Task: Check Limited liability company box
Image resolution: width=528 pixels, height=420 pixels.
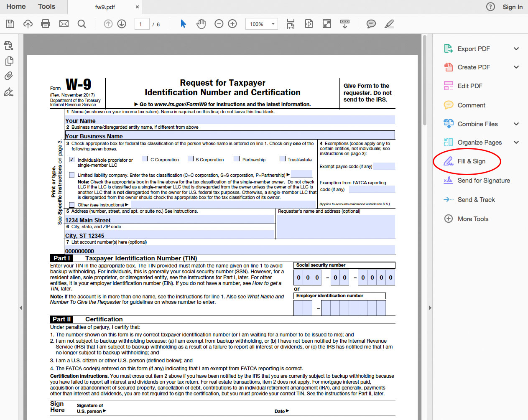Action: click(x=72, y=175)
